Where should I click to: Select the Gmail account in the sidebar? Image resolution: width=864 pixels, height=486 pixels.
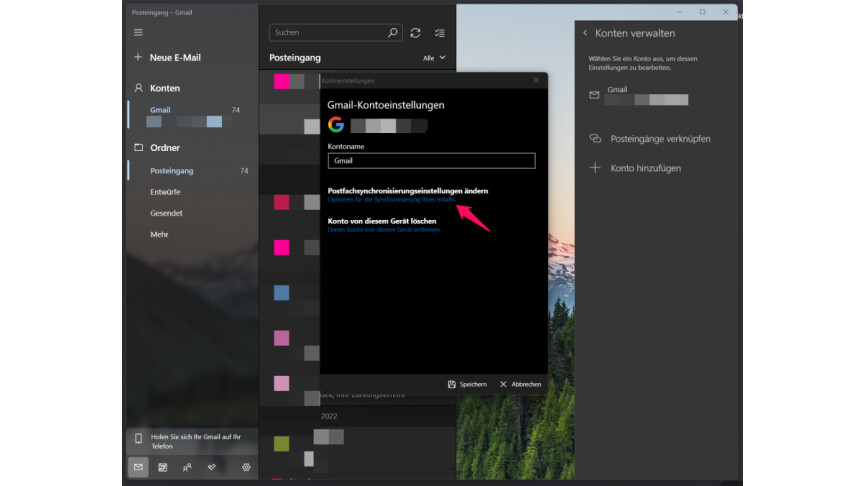pyautogui.click(x=193, y=115)
